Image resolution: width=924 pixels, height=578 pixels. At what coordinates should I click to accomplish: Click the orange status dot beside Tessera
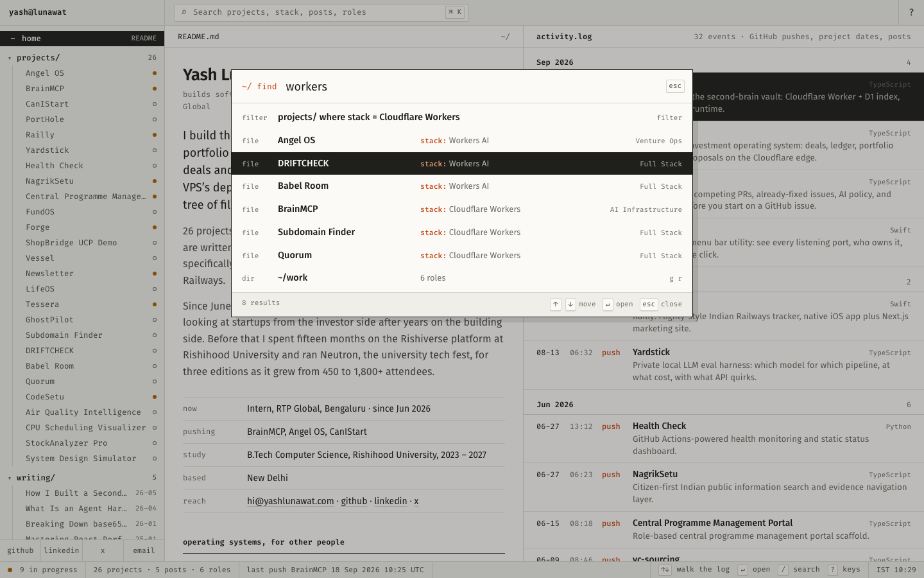pyautogui.click(x=155, y=304)
